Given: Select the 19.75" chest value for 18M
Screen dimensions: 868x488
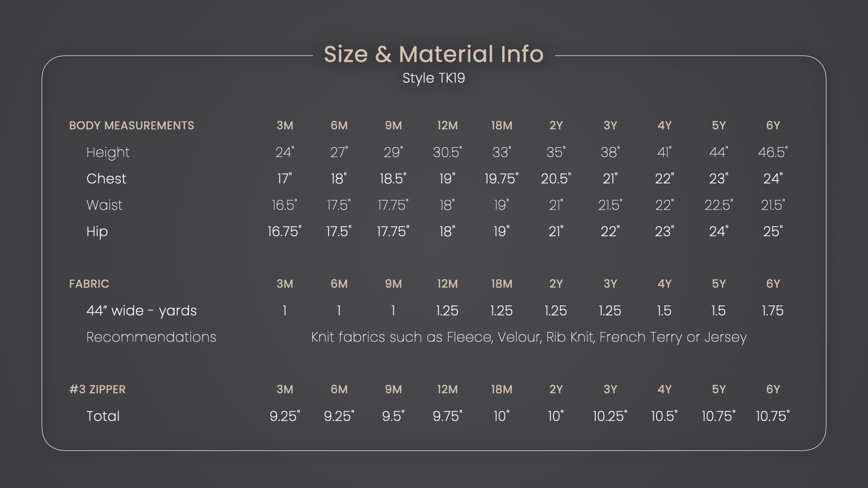Looking at the screenshot, I should [x=501, y=178].
